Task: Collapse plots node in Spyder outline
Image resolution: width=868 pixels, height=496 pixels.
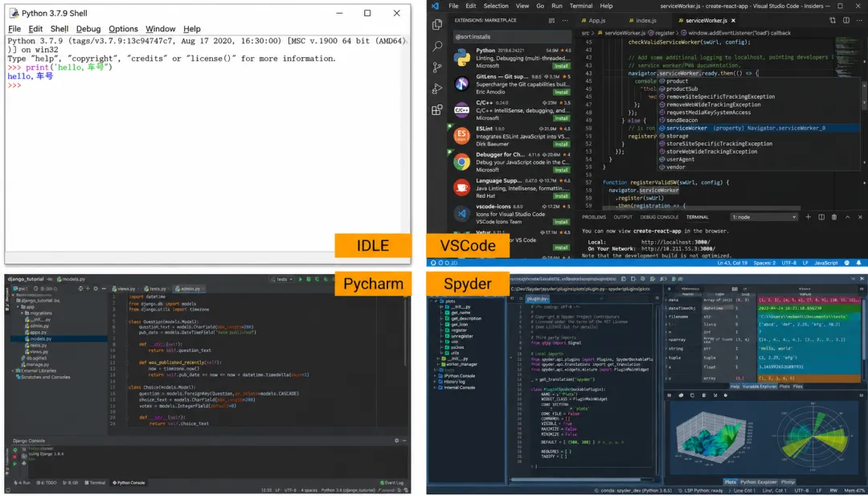Action: [x=435, y=301]
